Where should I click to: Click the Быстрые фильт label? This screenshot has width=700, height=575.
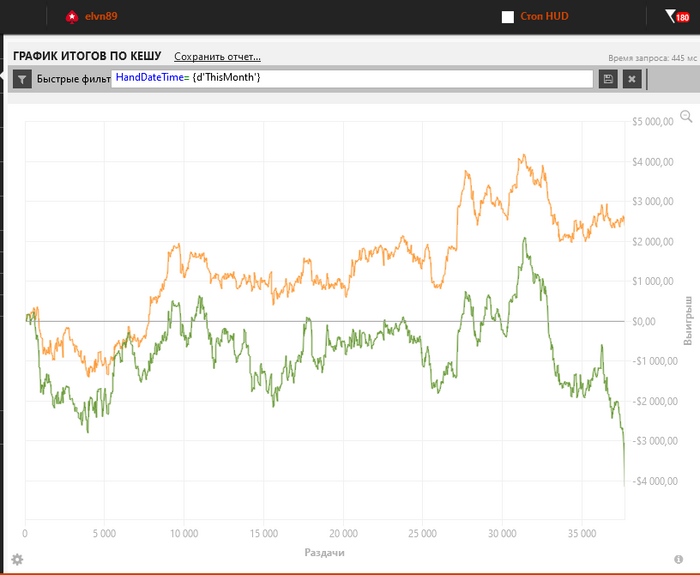click(x=74, y=79)
